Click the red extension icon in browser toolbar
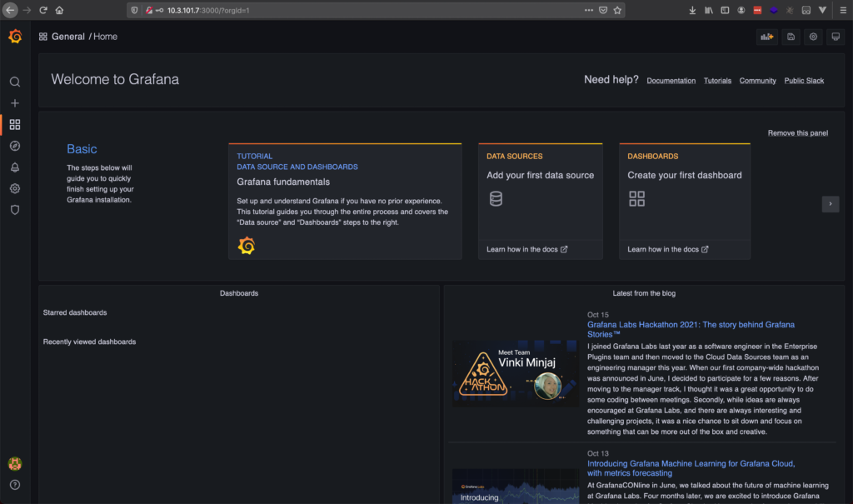853x504 pixels. (757, 10)
